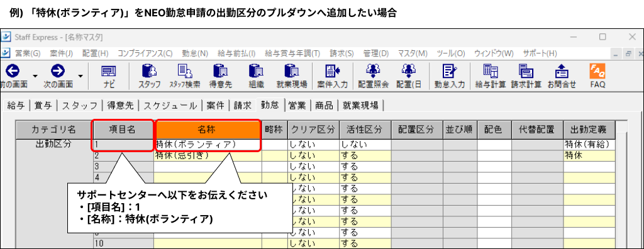Open the マスタ(M) menu

(x=413, y=53)
